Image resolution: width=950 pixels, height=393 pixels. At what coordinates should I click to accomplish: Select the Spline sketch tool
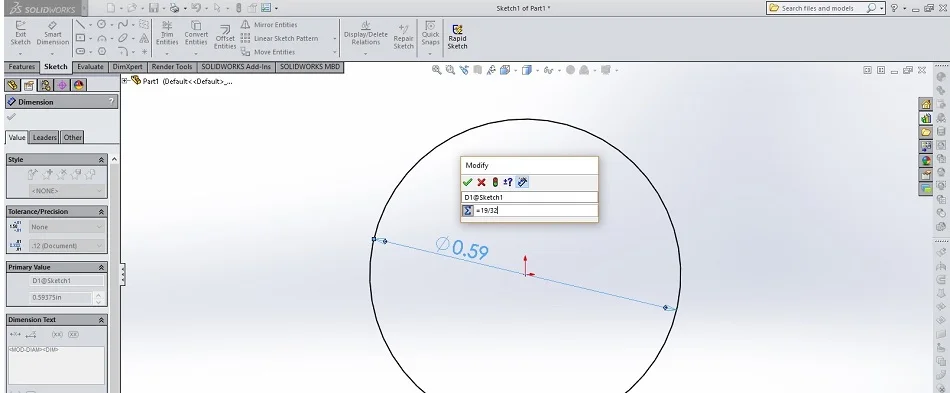123,25
